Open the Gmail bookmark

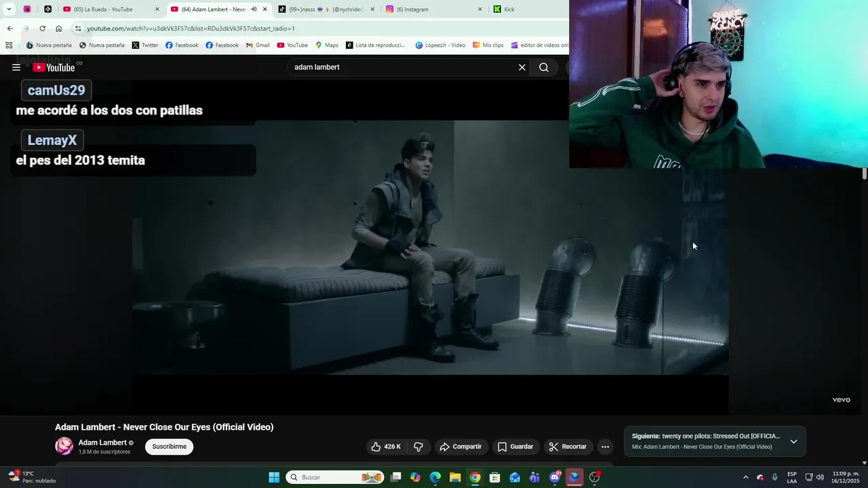pyautogui.click(x=258, y=45)
